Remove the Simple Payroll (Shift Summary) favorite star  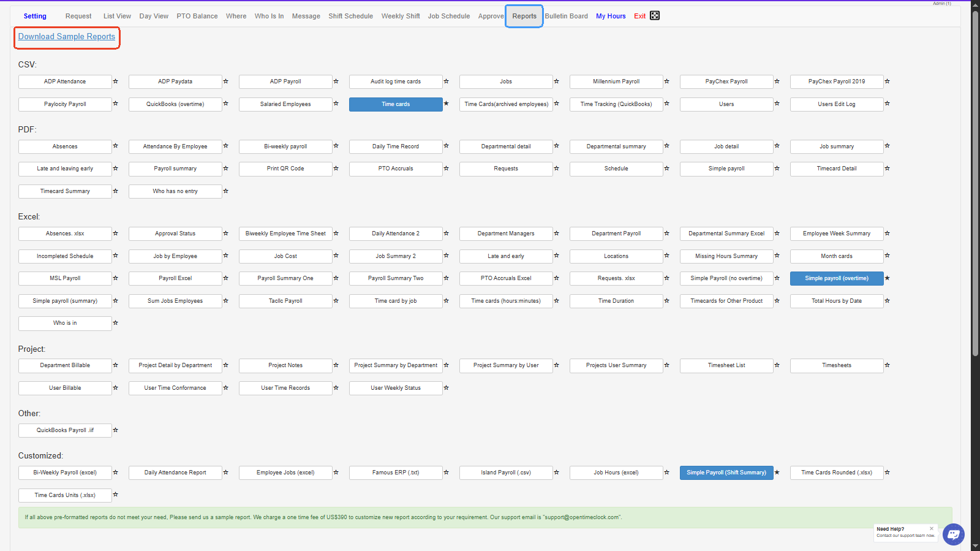(x=777, y=473)
